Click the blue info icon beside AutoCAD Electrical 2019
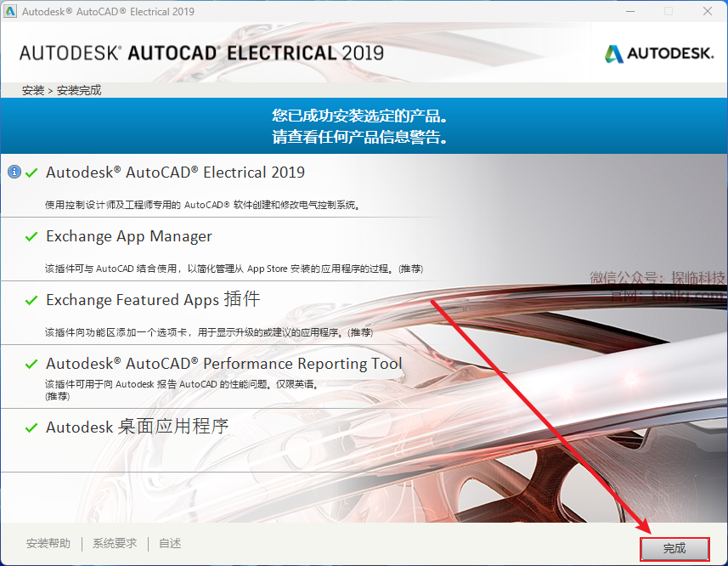Image resolution: width=728 pixels, height=566 pixels. pos(14,172)
